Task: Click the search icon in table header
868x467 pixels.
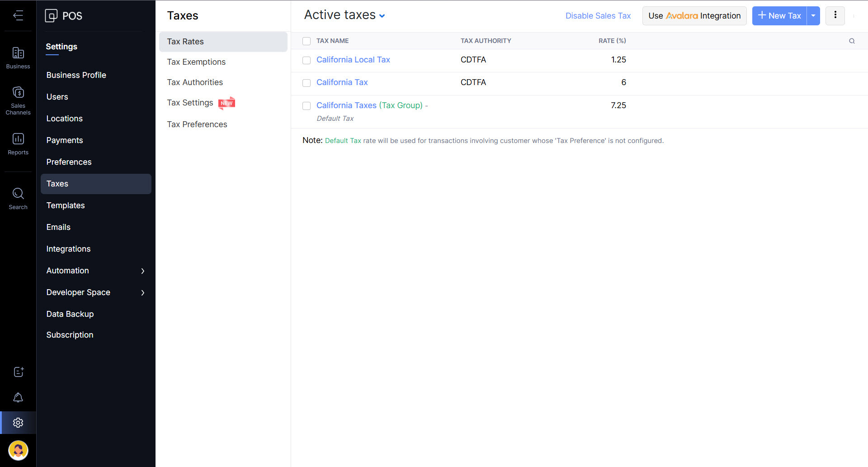Action: 852,41
